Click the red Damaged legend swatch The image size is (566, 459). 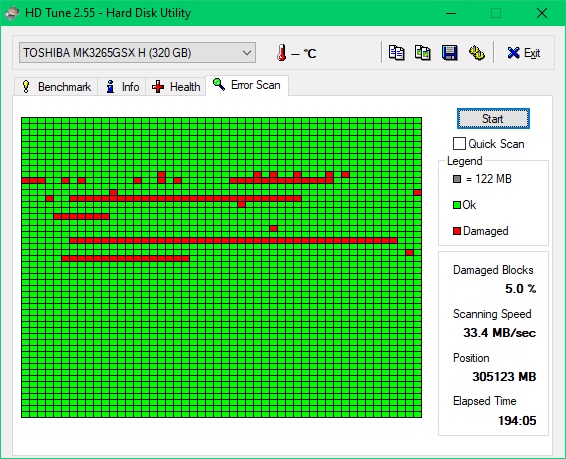[457, 231]
